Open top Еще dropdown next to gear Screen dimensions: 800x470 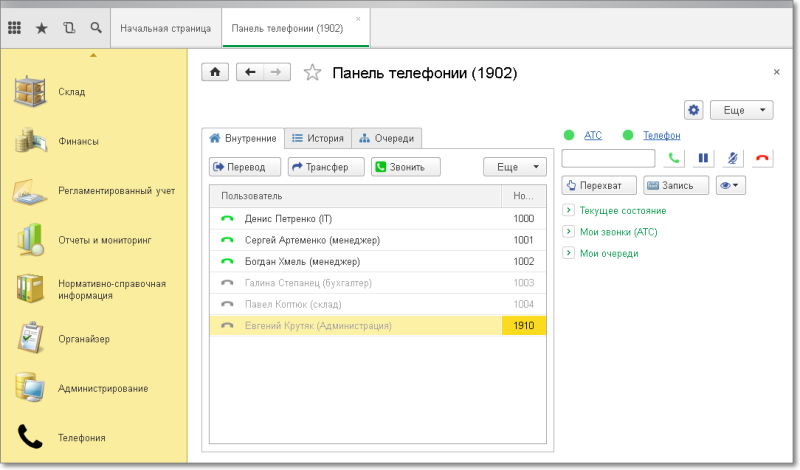pos(742,110)
